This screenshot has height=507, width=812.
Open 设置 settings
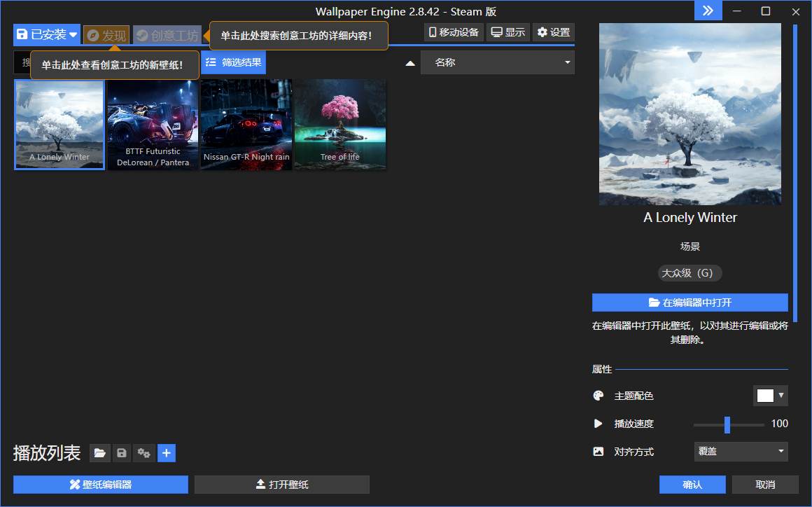pos(554,32)
